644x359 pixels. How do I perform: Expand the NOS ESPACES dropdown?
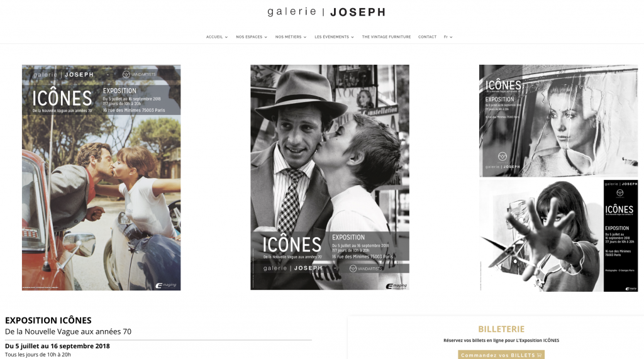[x=252, y=37]
